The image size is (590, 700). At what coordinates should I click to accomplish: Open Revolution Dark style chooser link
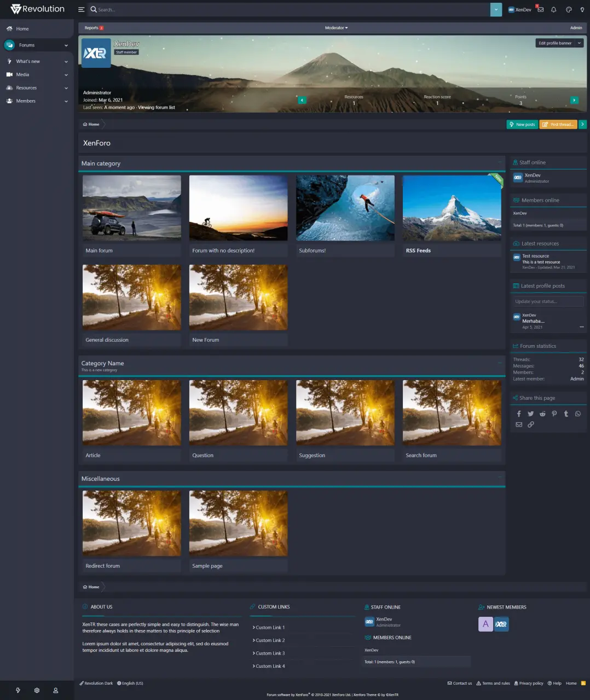[96, 683]
